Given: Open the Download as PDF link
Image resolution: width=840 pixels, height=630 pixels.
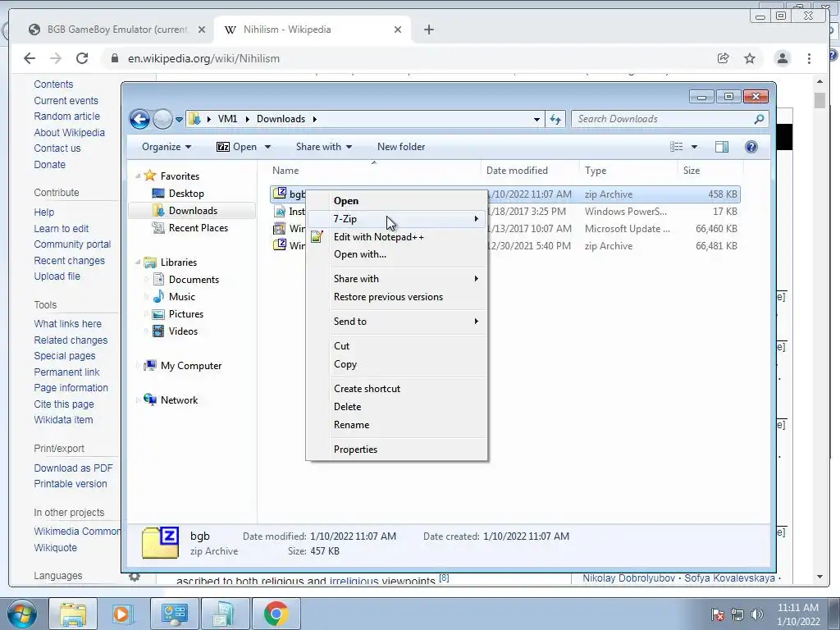Looking at the screenshot, I should tap(73, 468).
